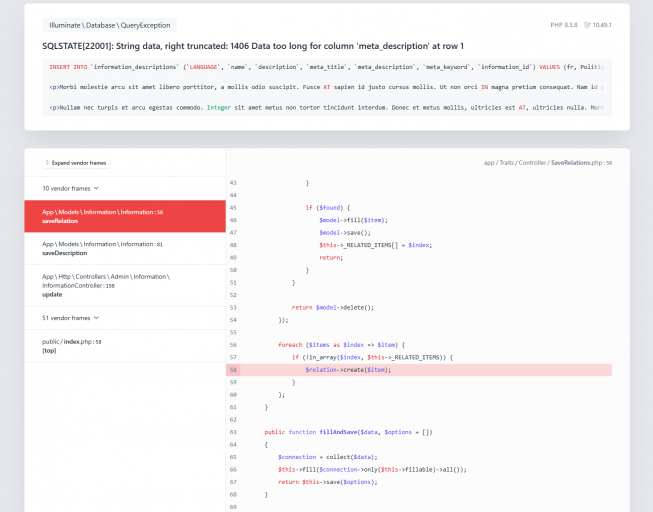Click the Illuminate\Database\QueryException class label
The height and width of the screenshot is (512, 653).
[x=110, y=25]
